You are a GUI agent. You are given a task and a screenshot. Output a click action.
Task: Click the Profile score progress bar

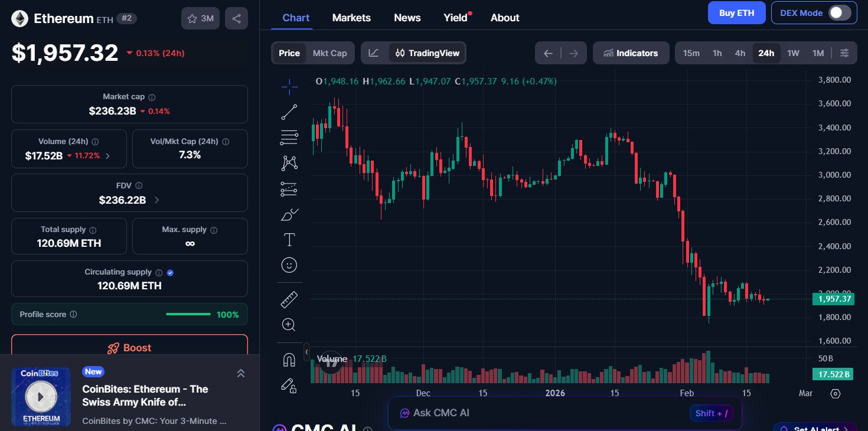tap(188, 314)
